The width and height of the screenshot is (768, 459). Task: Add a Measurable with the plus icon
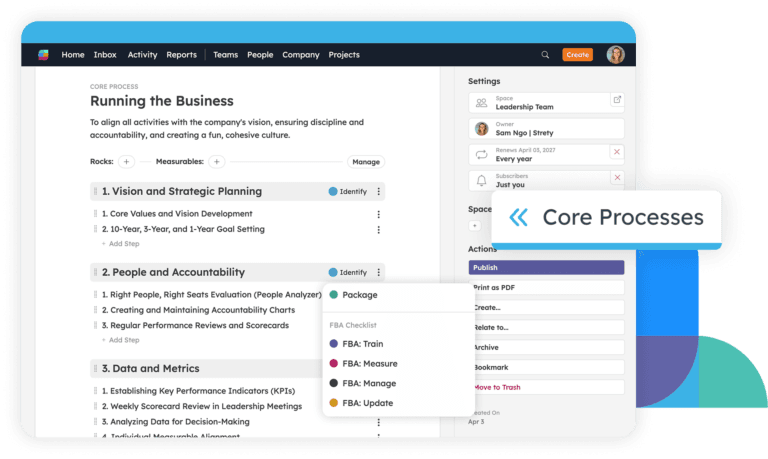[x=217, y=161]
